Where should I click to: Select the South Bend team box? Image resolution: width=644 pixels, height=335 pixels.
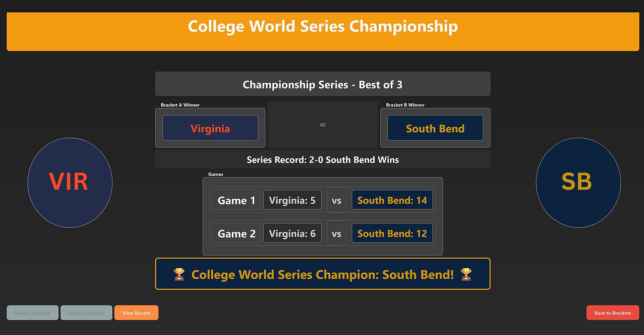435,128
